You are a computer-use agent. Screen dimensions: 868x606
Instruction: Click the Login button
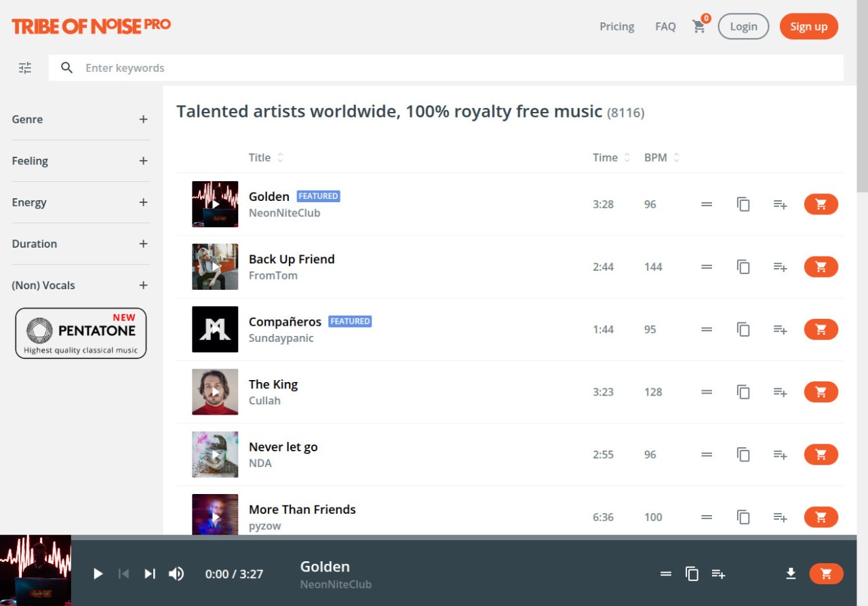[743, 26]
